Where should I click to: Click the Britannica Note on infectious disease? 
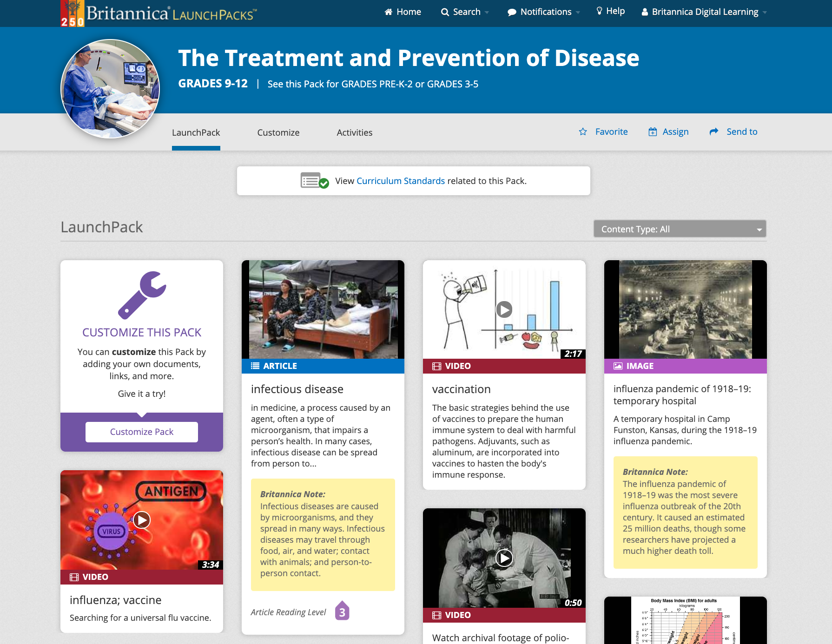(x=323, y=535)
